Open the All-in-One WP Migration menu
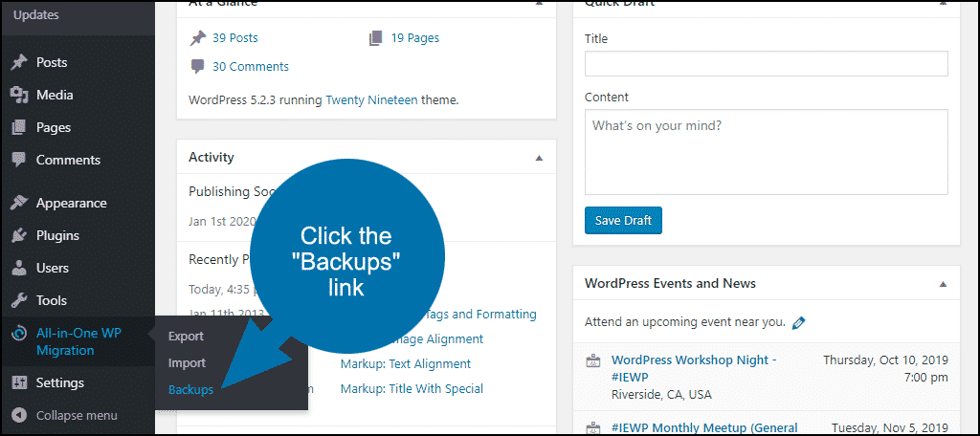 (78, 341)
